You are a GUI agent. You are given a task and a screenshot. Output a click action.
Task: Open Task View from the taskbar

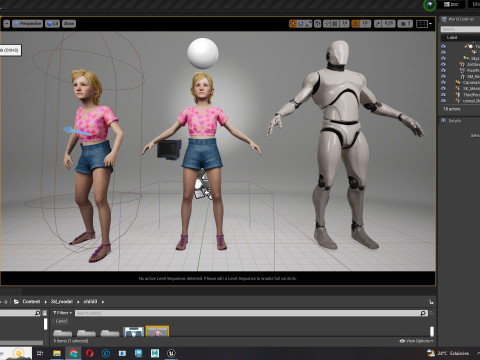pyautogui.click(x=40, y=353)
